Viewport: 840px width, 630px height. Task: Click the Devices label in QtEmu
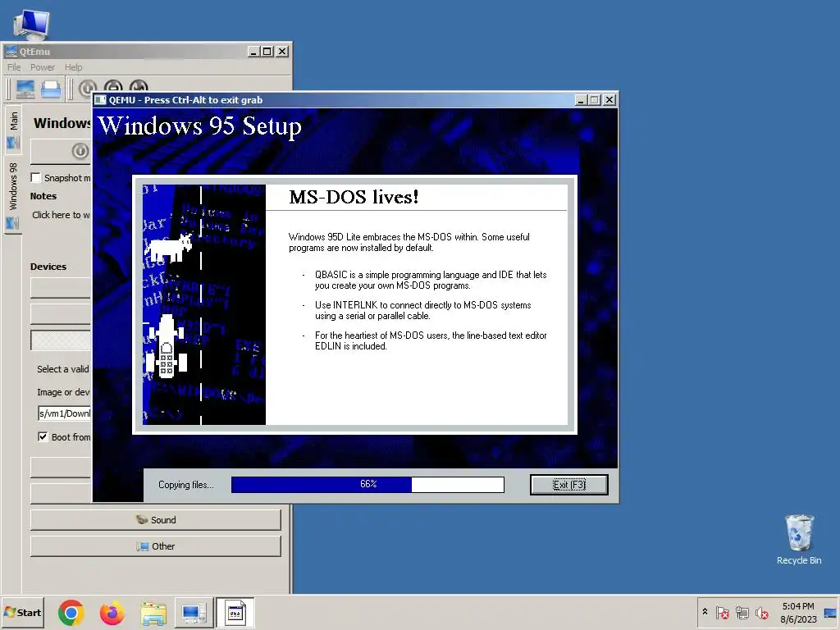tap(48, 267)
